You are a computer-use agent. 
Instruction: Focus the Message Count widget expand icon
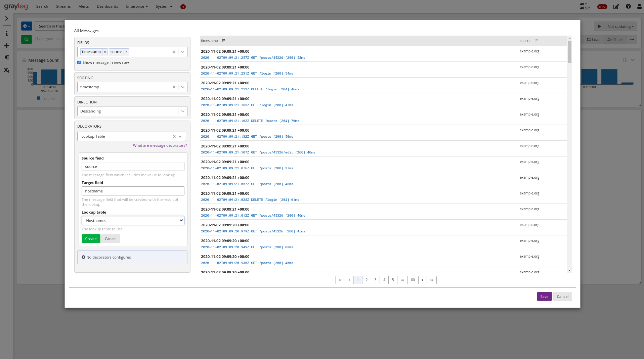[625, 59]
